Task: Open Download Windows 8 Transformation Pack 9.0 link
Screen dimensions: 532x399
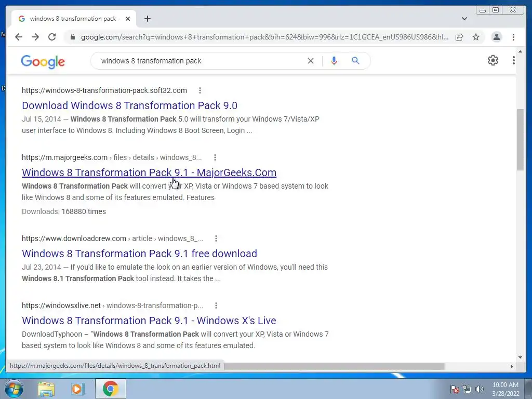Action: click(x=129, y=105)
